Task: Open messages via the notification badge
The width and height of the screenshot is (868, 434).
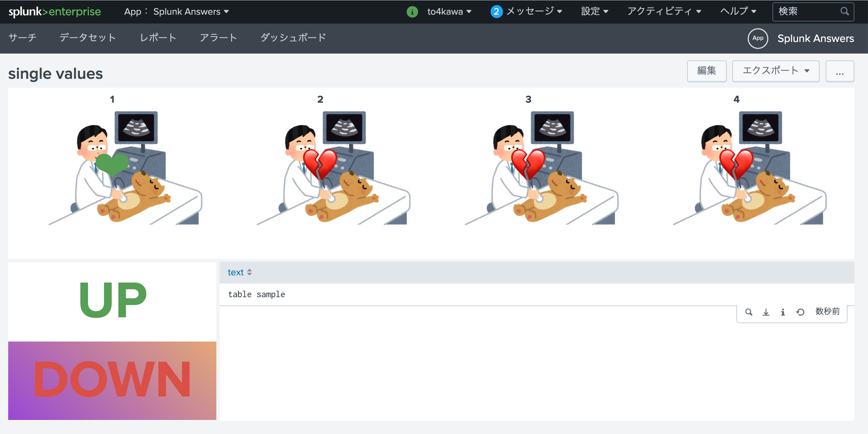Action: (497, 11)
